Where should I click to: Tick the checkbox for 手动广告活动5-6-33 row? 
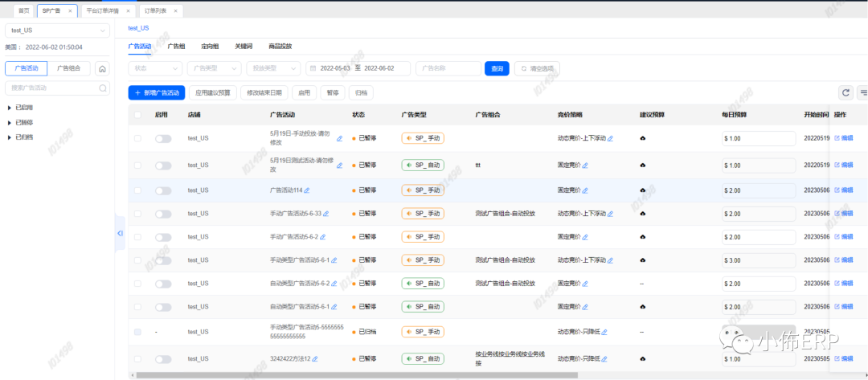137,214
